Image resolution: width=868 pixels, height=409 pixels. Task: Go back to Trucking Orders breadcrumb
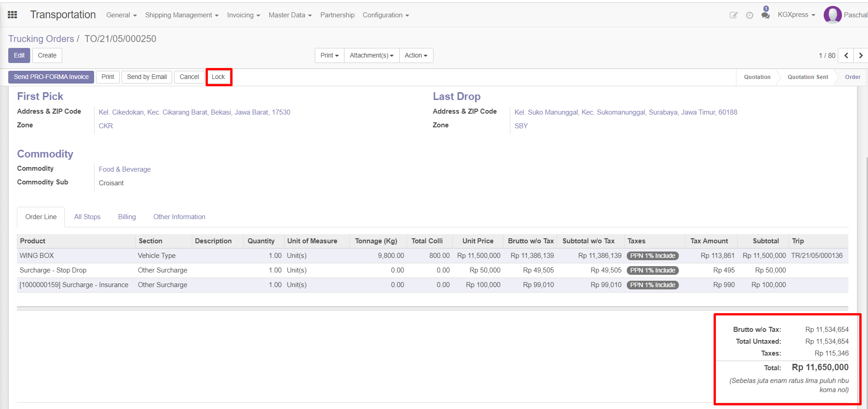pyautogui.click(x=41, y=39)
